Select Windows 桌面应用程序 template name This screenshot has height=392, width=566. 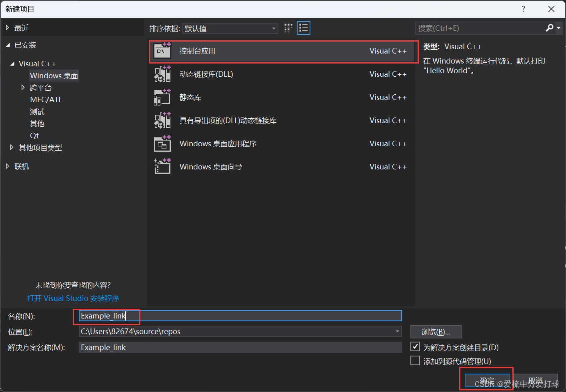click(x=218, y=143)
